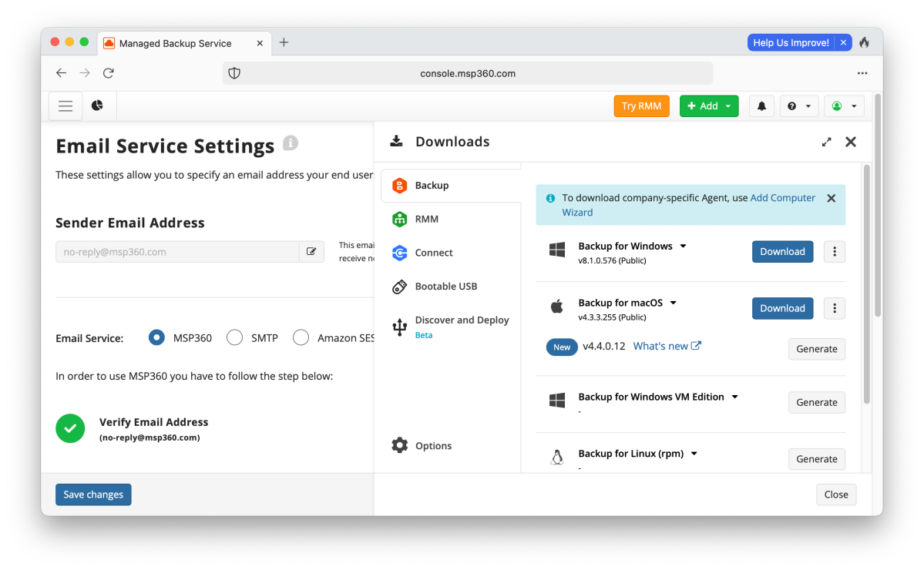Image resolution: width=924 pixels, height=570 pixels.
Task: Download Backup for macOS
Action: coord(782,308)
